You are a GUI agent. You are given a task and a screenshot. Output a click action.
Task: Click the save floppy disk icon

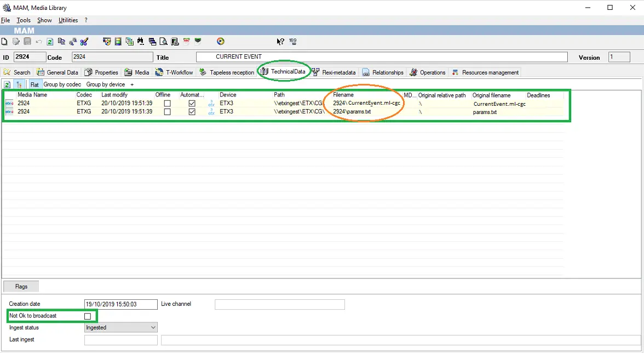click(27, 42)
